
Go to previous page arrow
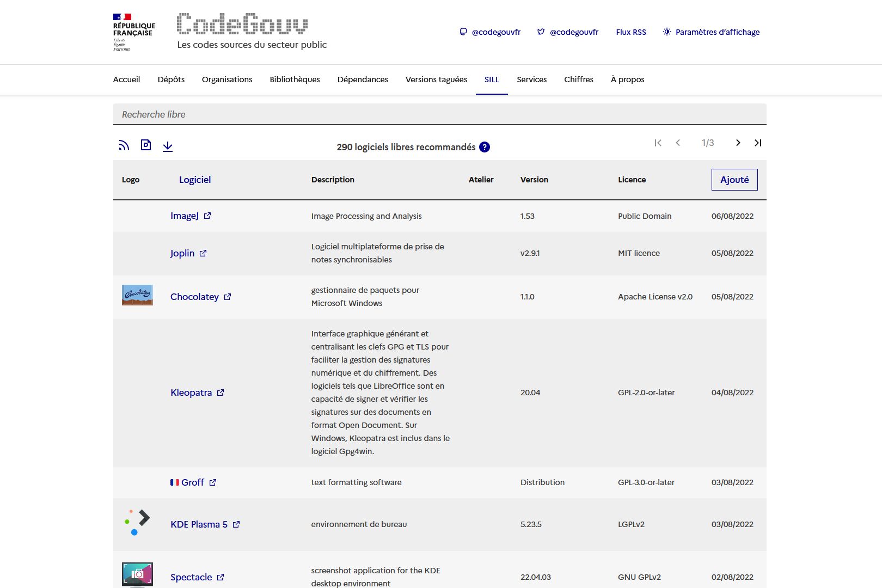(x=678, y=143)
